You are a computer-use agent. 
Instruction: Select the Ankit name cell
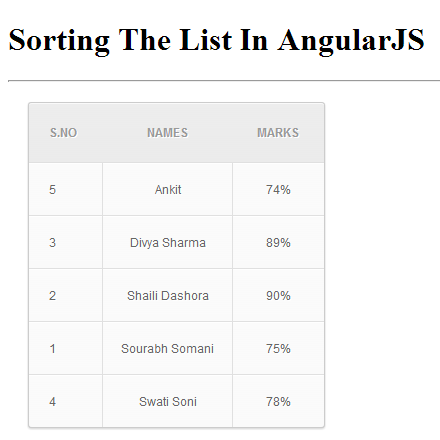click(x=167, y=189)
